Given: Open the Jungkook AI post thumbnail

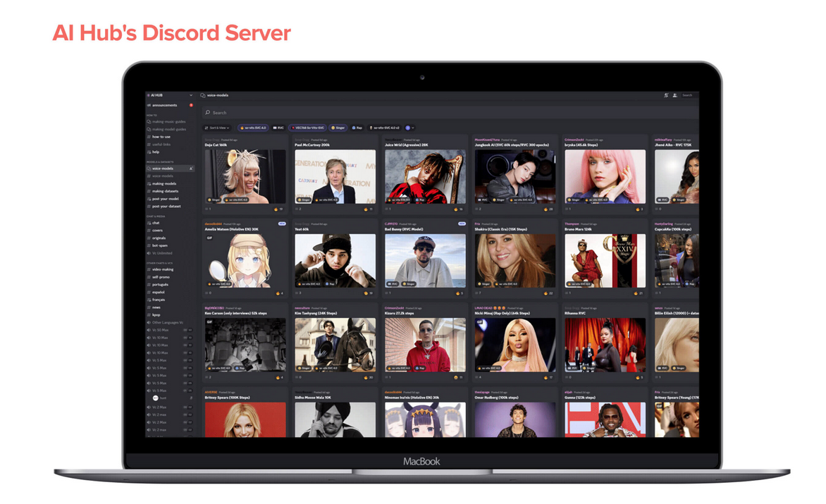Looking at the screenshot, I should point(515,176).
